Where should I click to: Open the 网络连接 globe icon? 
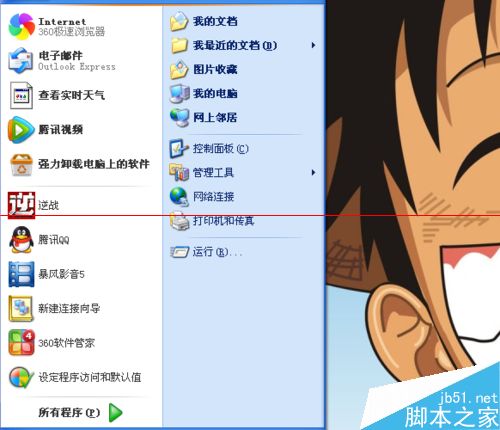179,196
